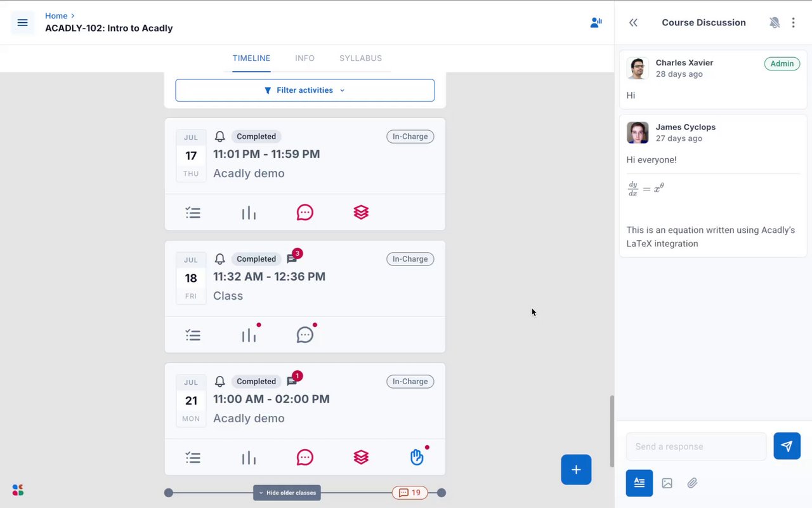
Task: Click James Cyclops's avatar
Action: point(638,133)
